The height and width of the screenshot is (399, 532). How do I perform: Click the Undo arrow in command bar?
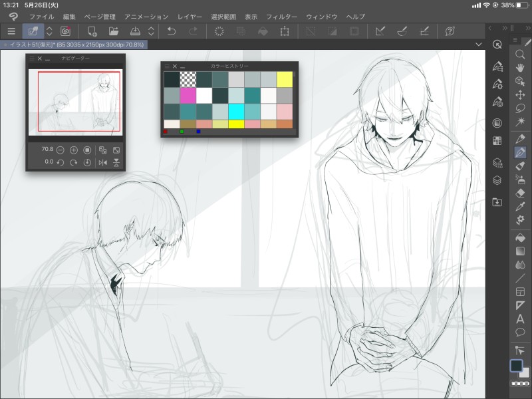[x=172, y=31]
